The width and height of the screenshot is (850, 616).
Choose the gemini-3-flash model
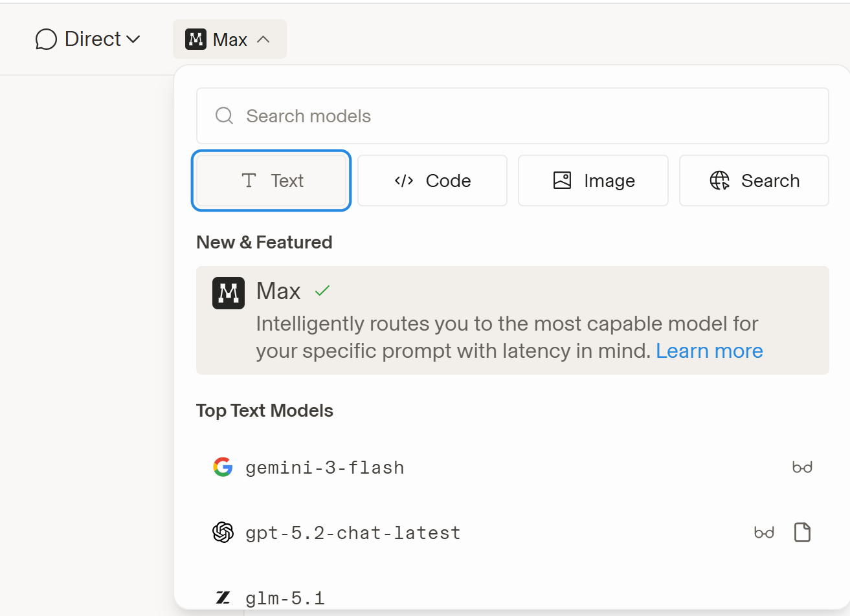pyautogui.click(x=512, y=467)
